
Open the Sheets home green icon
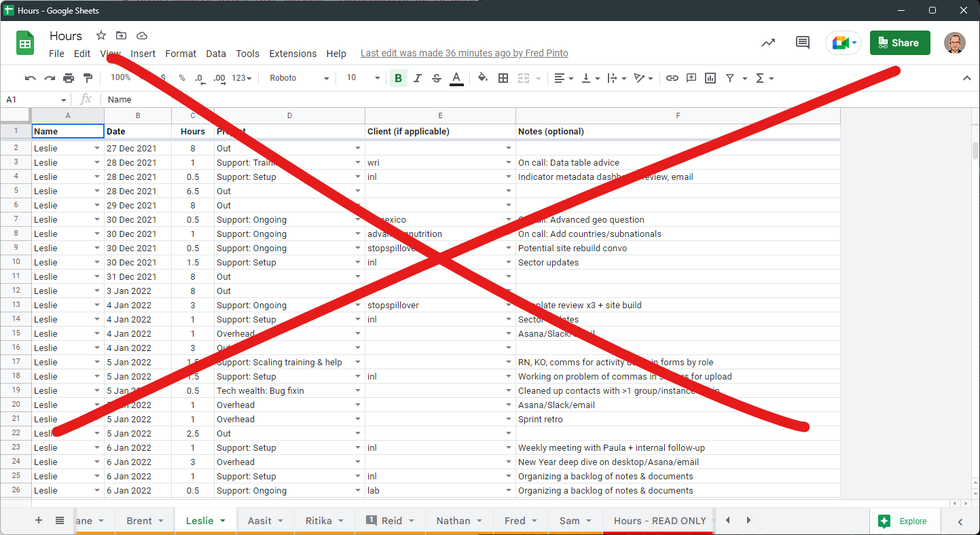tap(25, 43)
